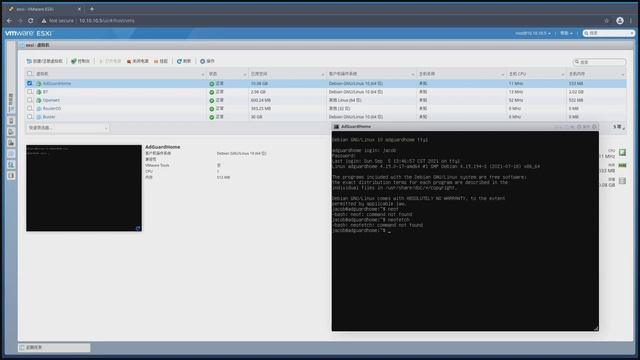Click the AdGuardHome console thumbnail preview
The height and width of the screenshot is (360, 640).
coord(84,188)
